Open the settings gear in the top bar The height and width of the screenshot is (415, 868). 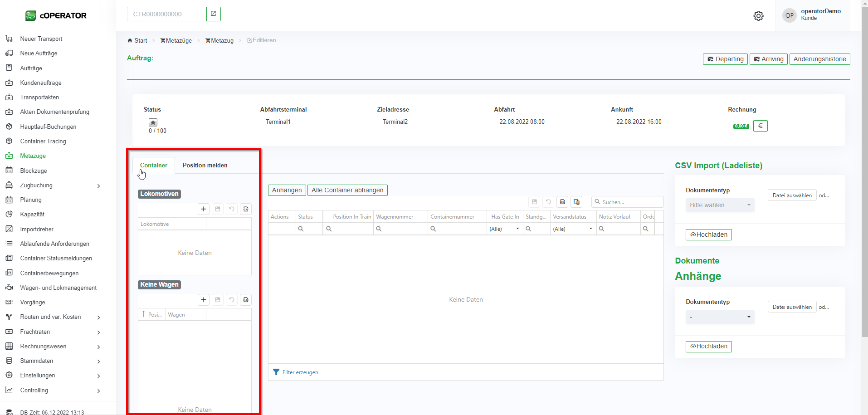758,16
